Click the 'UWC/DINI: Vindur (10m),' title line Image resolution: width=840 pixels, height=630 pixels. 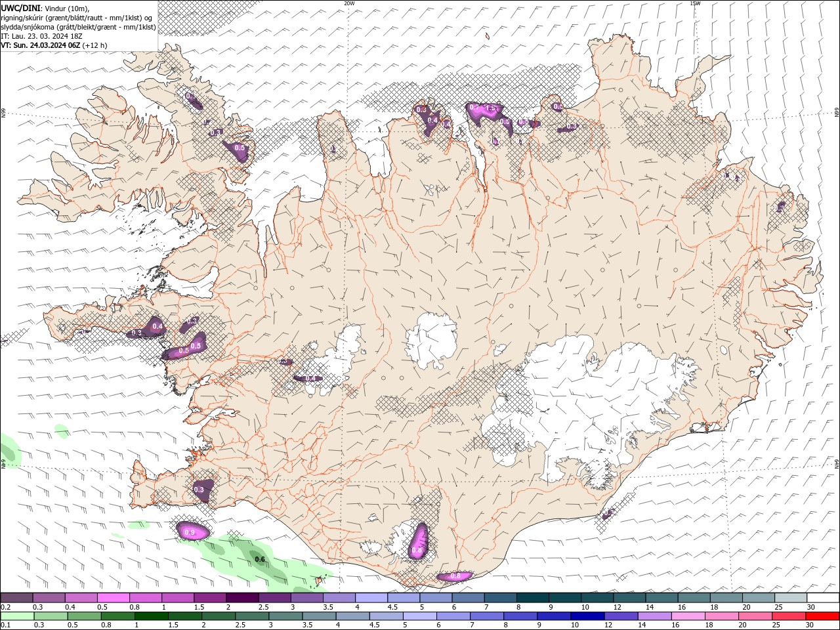45,8
